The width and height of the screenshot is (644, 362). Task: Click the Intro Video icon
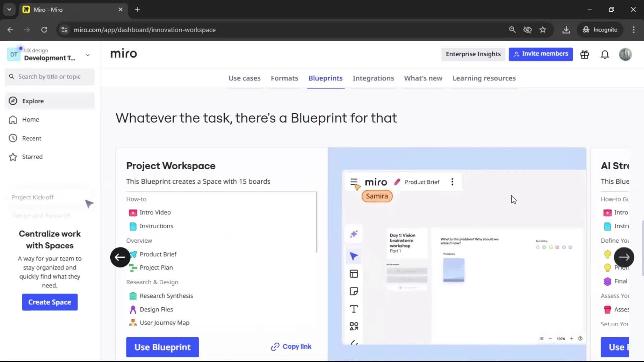coord(133,213)
